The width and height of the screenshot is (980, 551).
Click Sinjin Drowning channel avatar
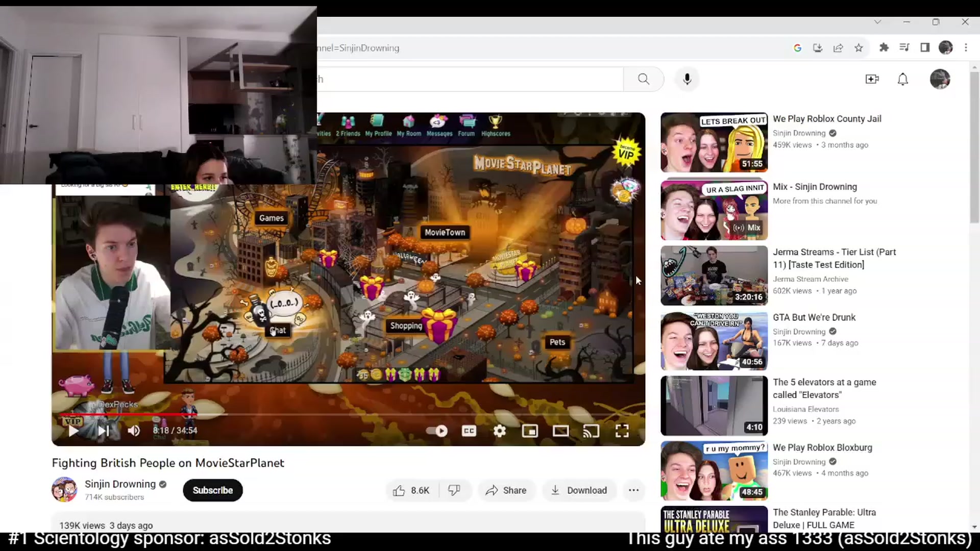(x=64, y=490)
